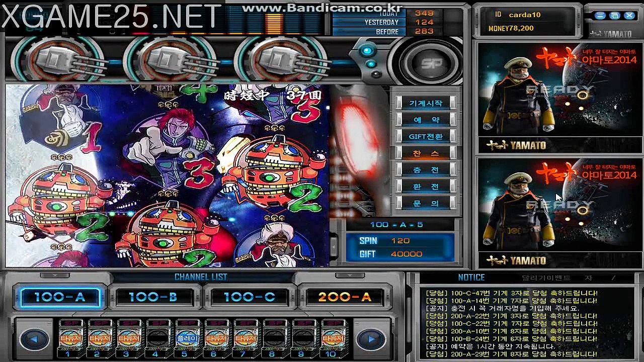Click the 찬스 chance button
The height and width of the screenshot is (362, 644).
click(426, 153)
